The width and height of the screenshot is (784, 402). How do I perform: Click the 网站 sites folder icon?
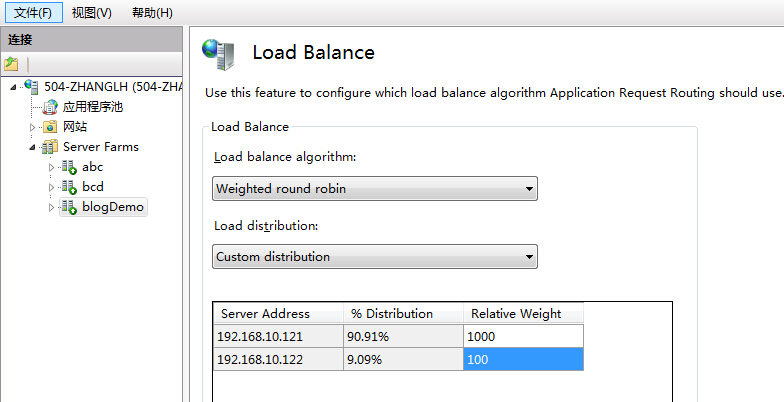point(50,127)
